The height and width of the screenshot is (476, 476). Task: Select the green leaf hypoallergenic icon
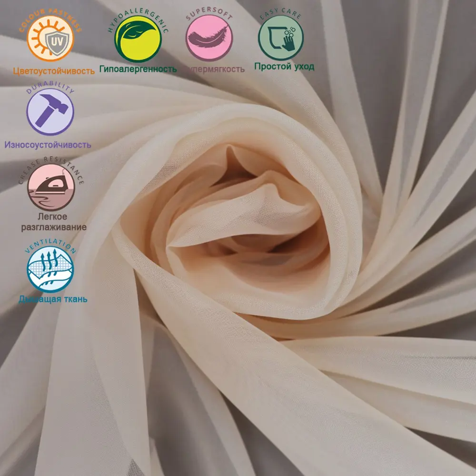tap(138, 39)
